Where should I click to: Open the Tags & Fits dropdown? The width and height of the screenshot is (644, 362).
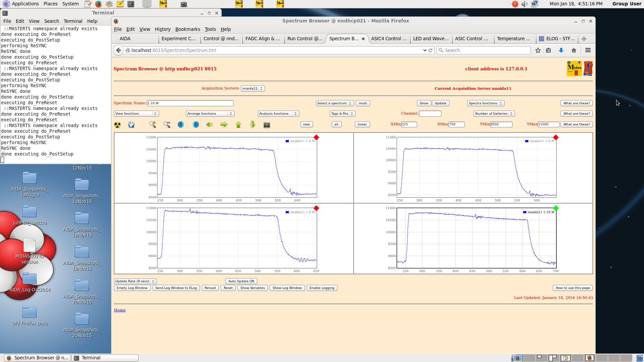342,114
